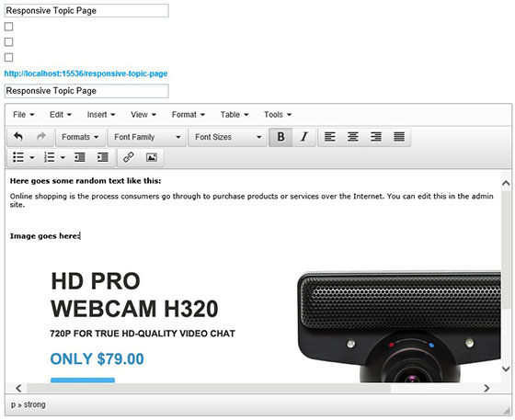515x420 pixels.
Task: Expand bullet list style arrow
Action: 32,158
